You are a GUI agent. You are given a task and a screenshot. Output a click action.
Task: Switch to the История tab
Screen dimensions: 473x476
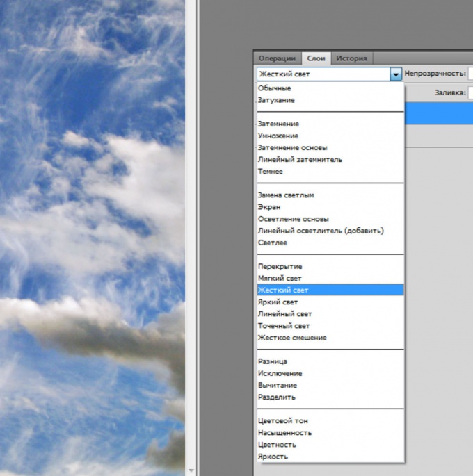pyautogui.click(x=351, y=58)
